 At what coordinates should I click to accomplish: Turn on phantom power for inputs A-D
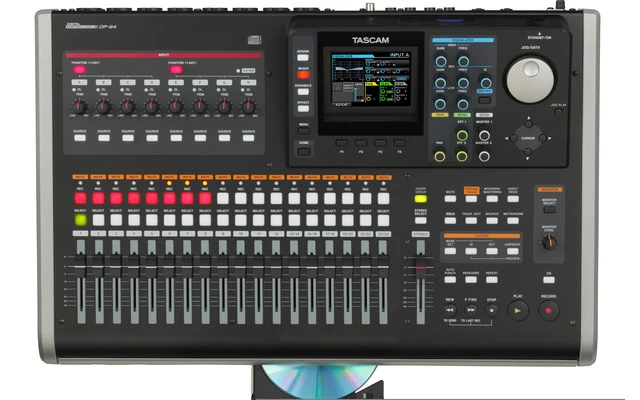[x=80, y=70]
